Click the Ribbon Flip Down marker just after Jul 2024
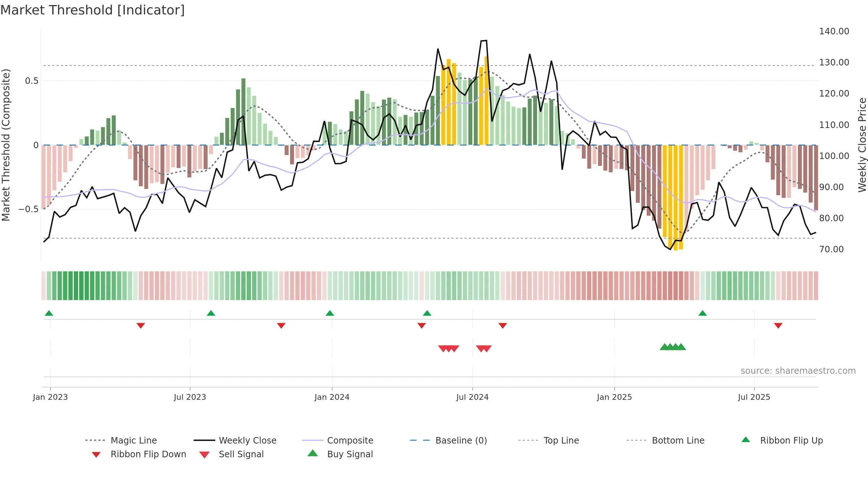The image size is (868, 488). click(x=502, y=326)
